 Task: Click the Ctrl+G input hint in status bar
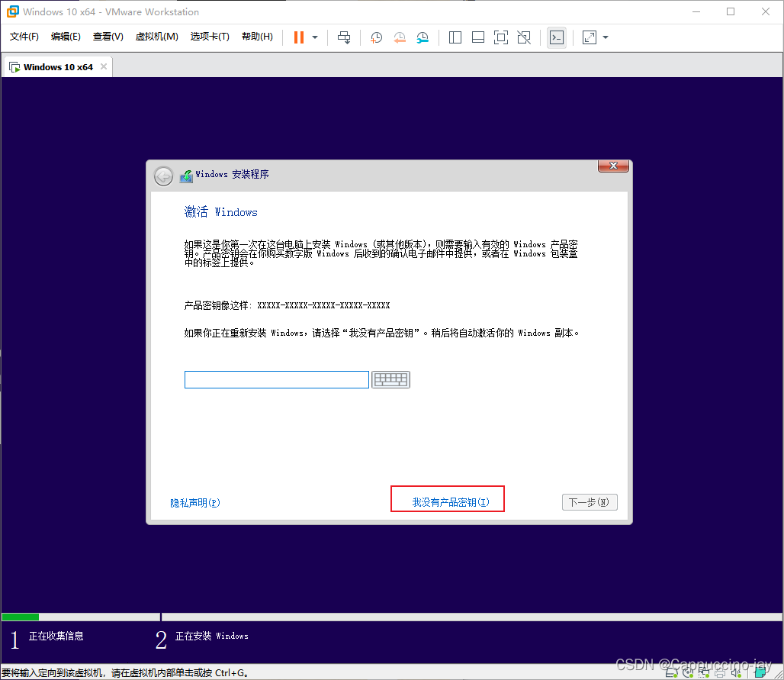(x=125, y=672)
